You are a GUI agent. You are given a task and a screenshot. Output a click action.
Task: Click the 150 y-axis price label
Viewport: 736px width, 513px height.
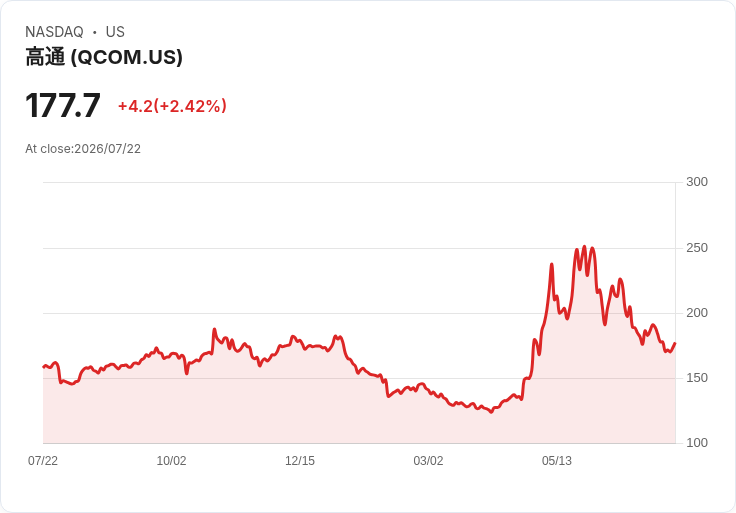[697, 378]
